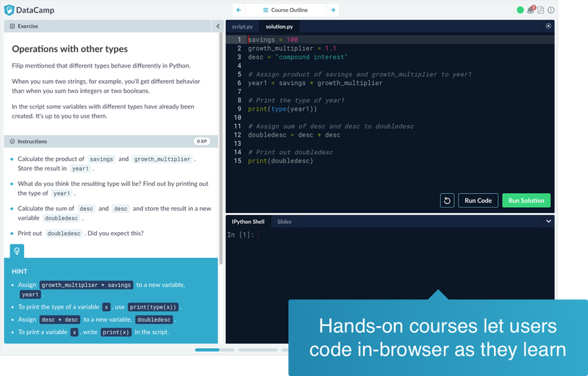Go to the previous exercise arrow
This screenshot has height=376, width=588.
[239, 10]
